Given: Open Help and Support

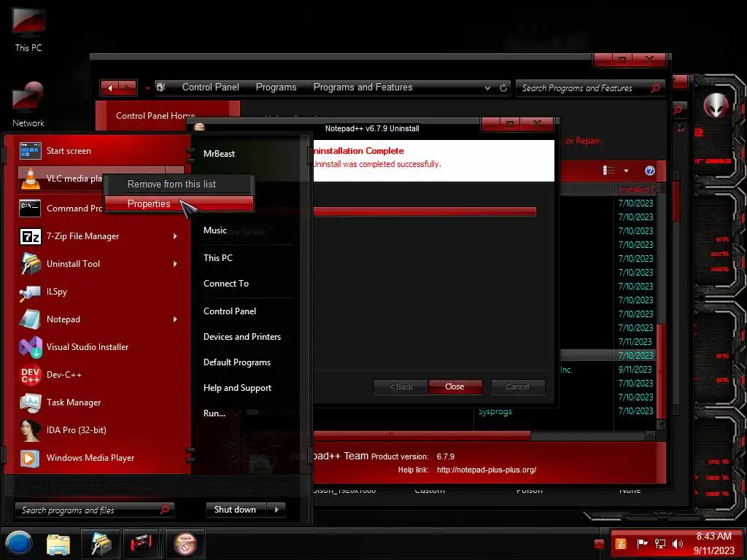Looking at the screenshot, I should pos(237,388).
